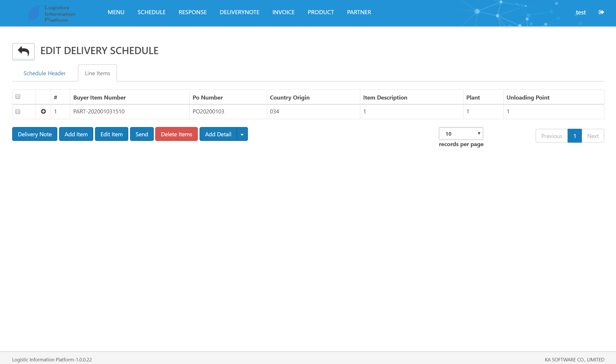The height and width of the screenshot is (364, 616).
Task: Click the Delivery Note button
Action: click(x=35, y=134)
